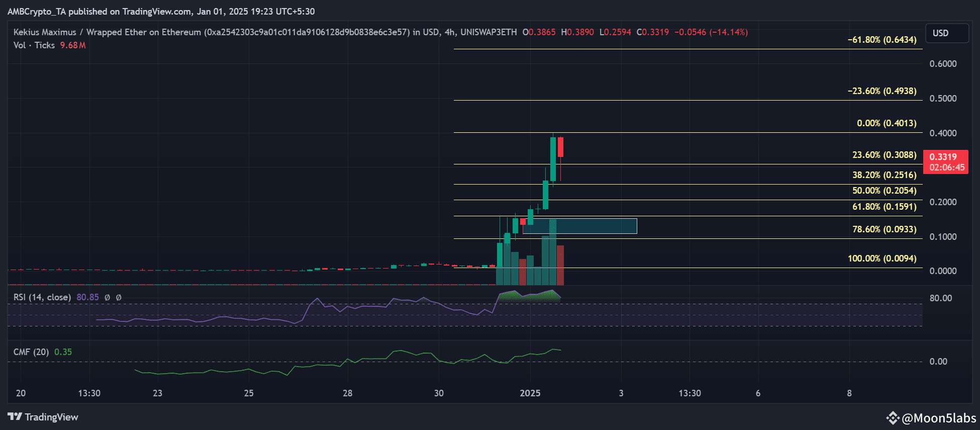
Task: Click the Vol · Ticks indicator label
Action: click(x=34, y=45)
